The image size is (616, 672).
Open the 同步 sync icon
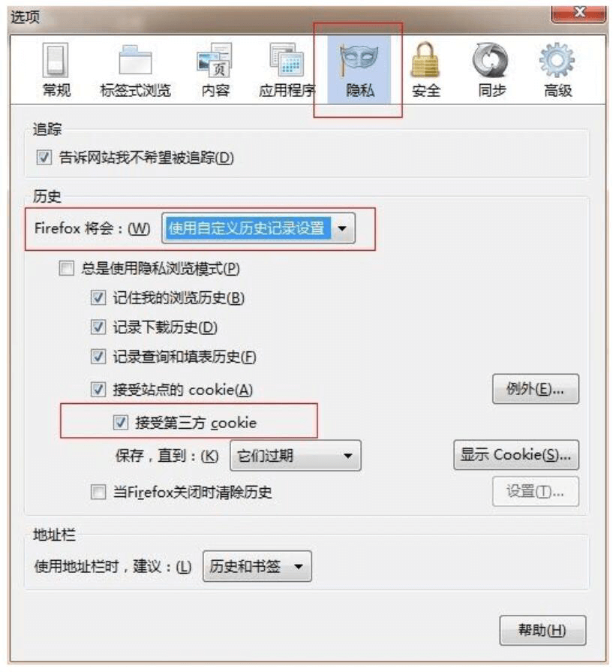pos(491,60)
